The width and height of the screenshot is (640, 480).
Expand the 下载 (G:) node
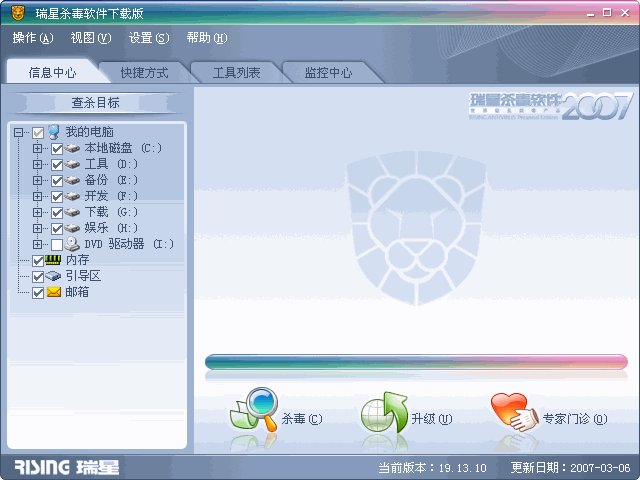pyautogui.click(x=38, y=212)
